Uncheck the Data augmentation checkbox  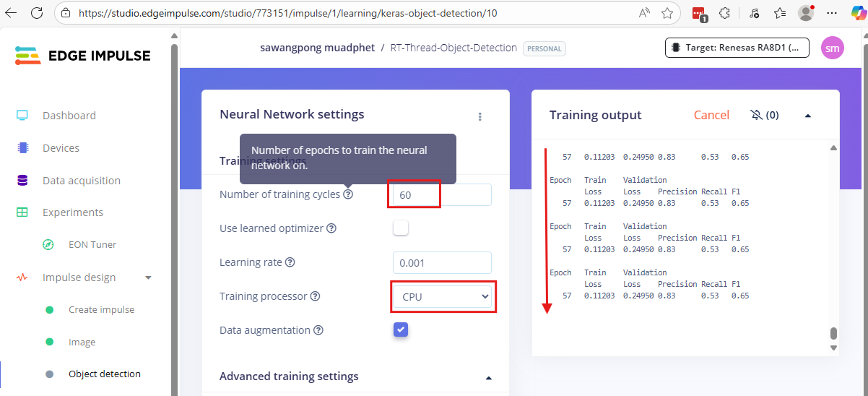(x=401, y=330)
